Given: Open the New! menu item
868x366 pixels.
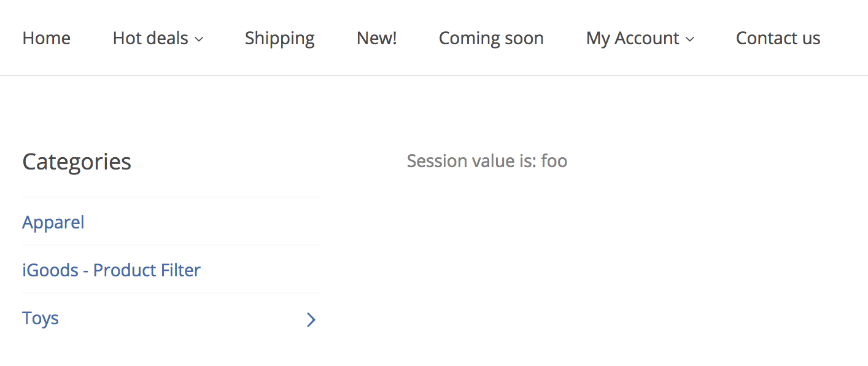Looking at the screenshot, I should [376, 37].
